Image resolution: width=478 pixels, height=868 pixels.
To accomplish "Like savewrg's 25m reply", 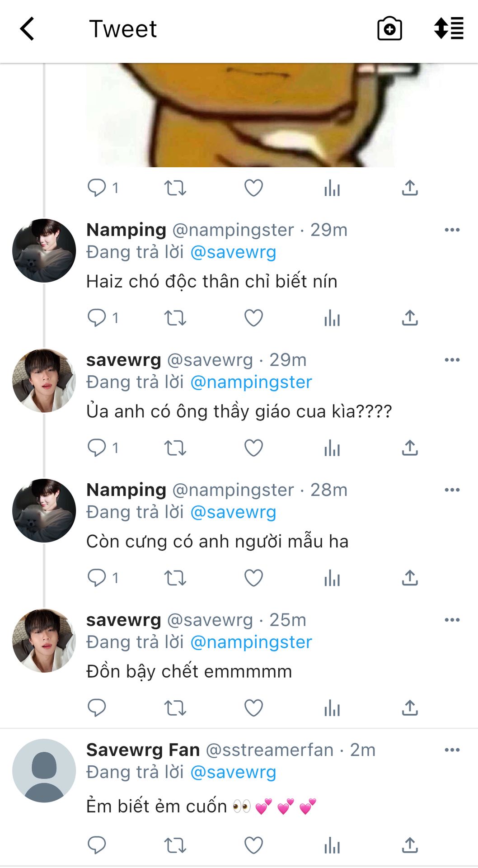I will (x=253, y=708).
